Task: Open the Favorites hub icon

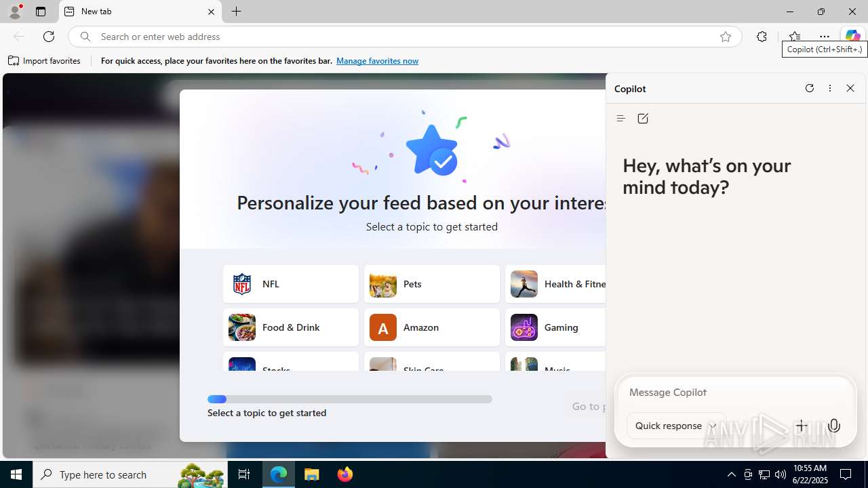Action: [794, 37]
